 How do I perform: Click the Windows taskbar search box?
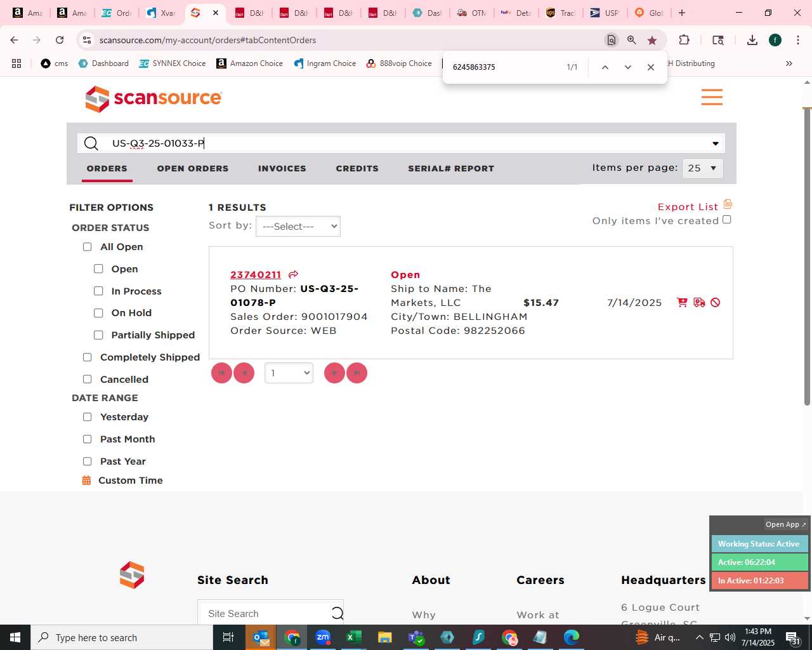pos(122,637)
